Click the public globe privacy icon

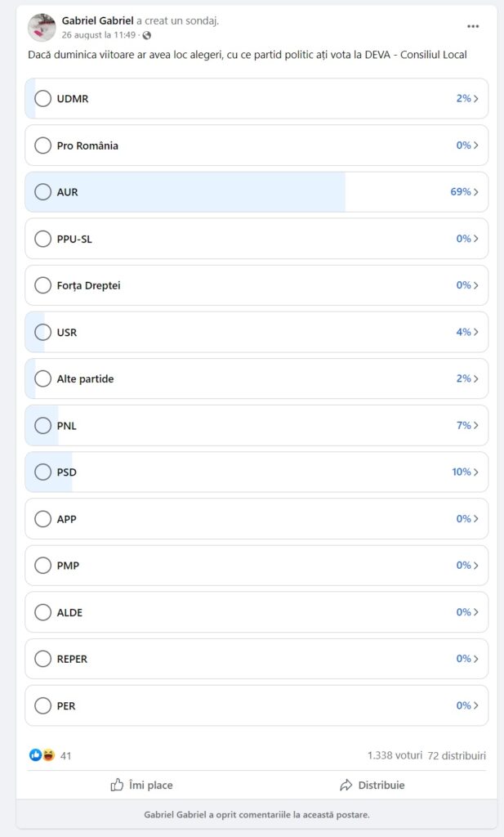pyautogui.click(x=147, y=35)
